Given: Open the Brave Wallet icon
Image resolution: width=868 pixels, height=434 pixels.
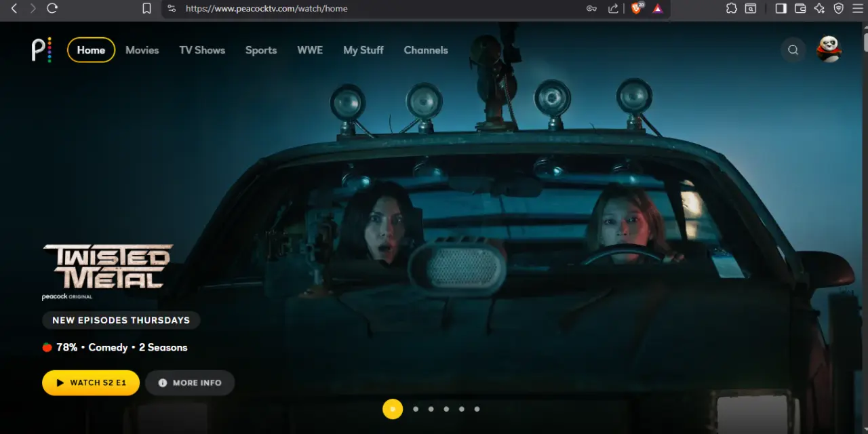Looking at the screenshot, I should point(800,8).
